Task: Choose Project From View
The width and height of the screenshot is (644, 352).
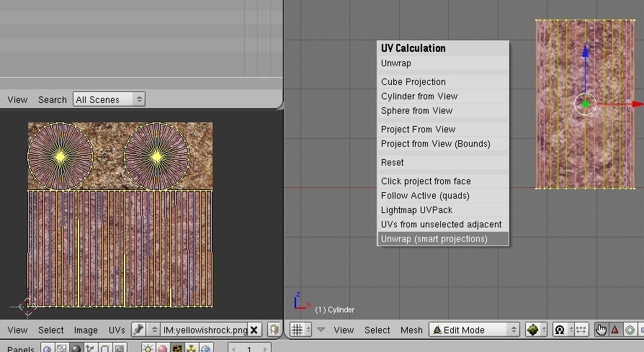Action: 443,130
